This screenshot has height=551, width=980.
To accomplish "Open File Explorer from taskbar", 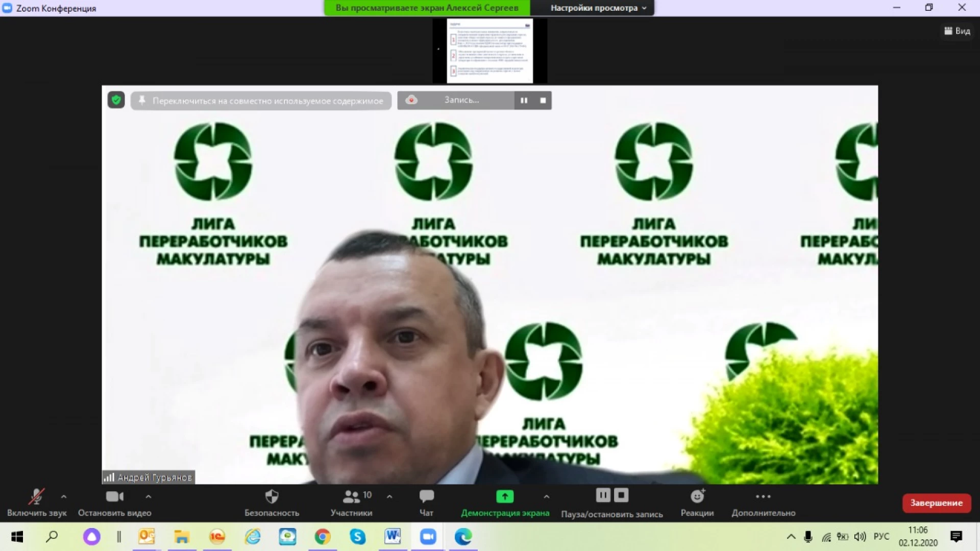I will (182, 537).
